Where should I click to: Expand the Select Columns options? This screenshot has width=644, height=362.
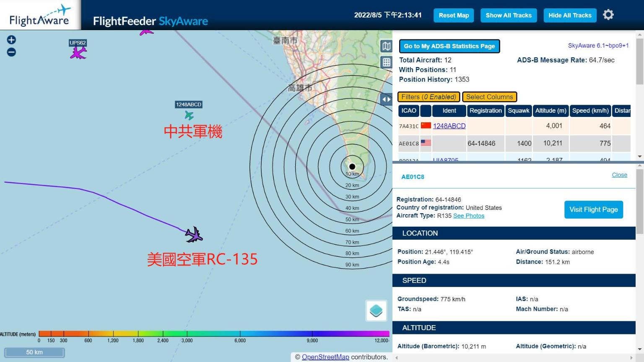[x=489, y=97]
